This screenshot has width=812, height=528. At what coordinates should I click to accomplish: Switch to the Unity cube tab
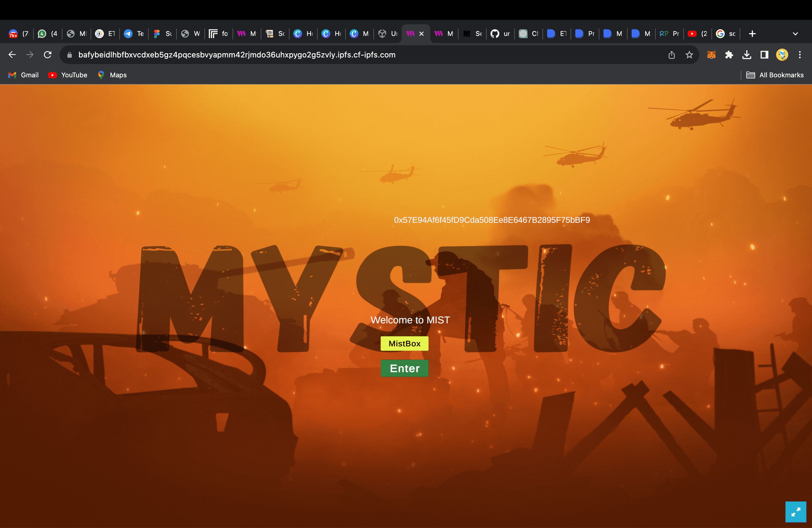point(388,34)
